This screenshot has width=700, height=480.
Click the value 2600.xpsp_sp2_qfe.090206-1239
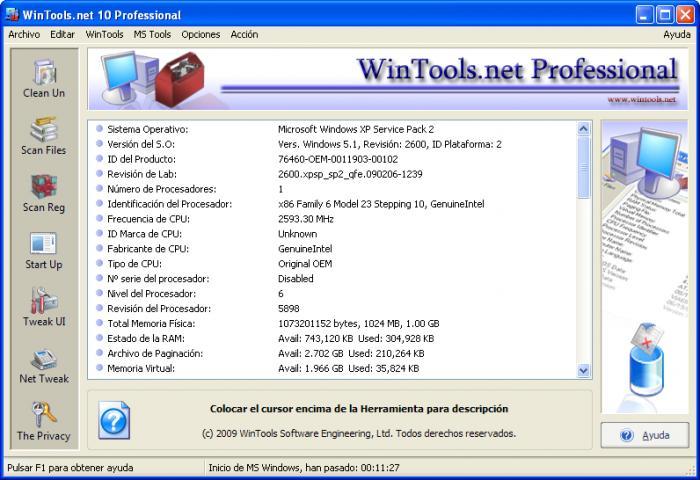click(350, 174)
